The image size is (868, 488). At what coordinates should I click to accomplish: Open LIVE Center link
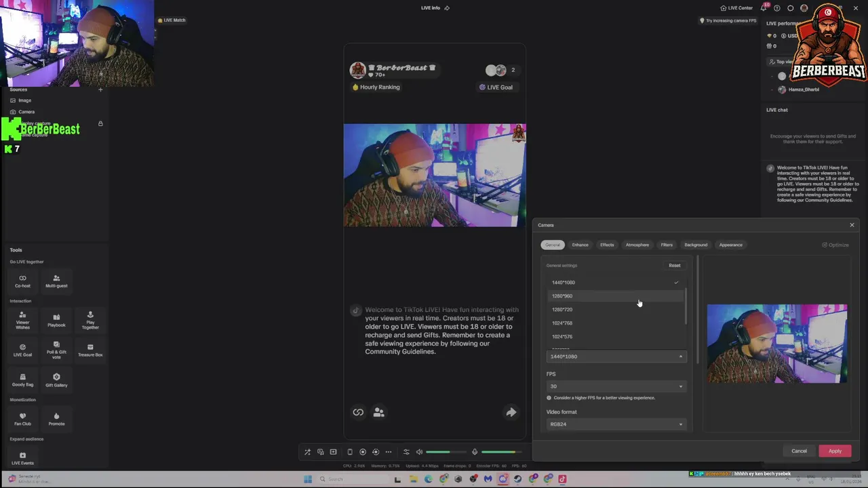point(736,8)
